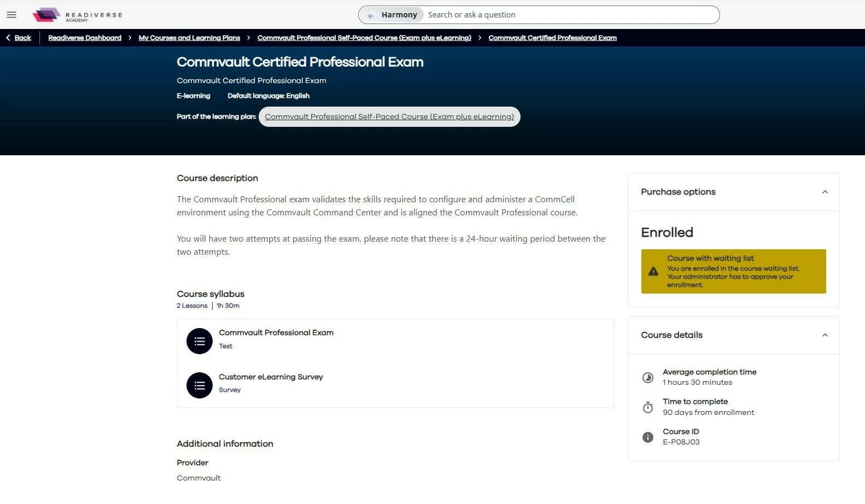Viewport: 865px width, 504px height.
Task: Click the Additional information heading
Action: [x=225, y=444]
